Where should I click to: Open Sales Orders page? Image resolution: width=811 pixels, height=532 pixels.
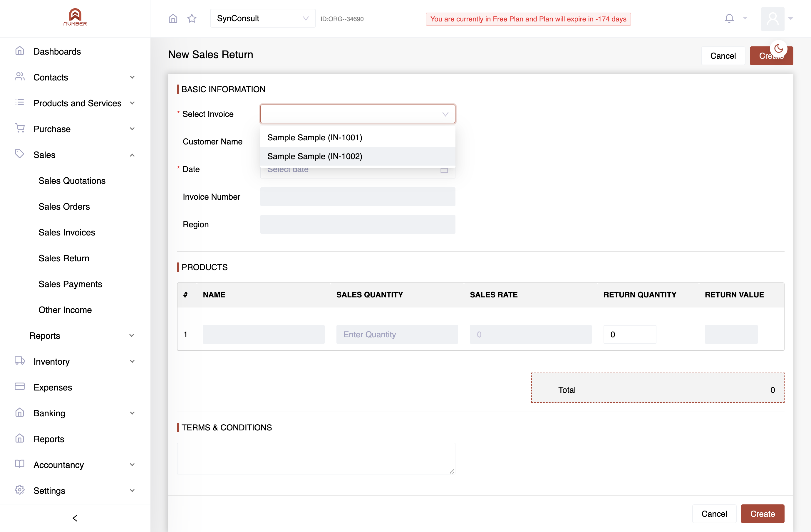(x=64, y=207)
